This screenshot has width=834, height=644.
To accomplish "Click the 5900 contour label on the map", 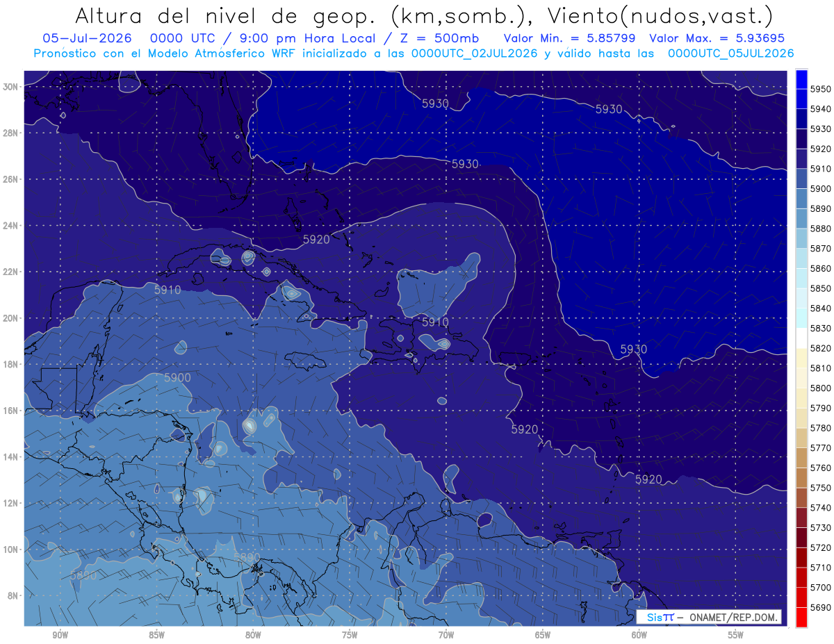I will tap(177, 377).
